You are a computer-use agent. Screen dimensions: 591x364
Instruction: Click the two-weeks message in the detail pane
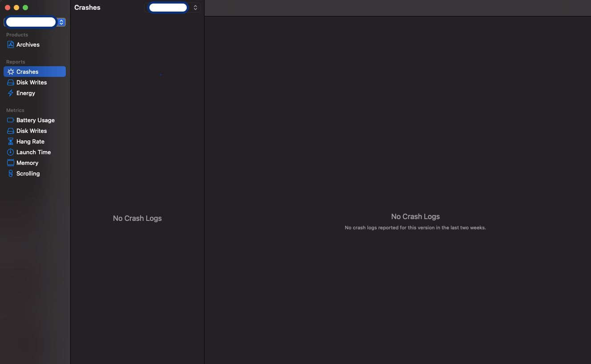click(415, 228)
